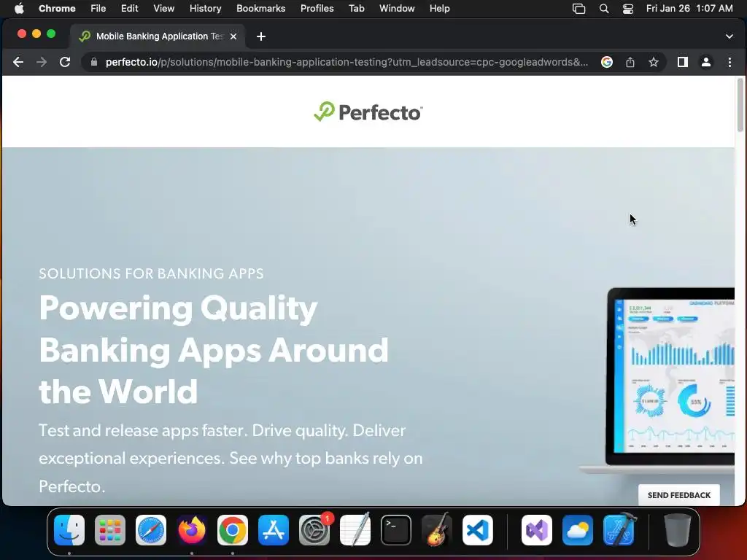Reload the Perfecto page

click(x=65, y=62)
